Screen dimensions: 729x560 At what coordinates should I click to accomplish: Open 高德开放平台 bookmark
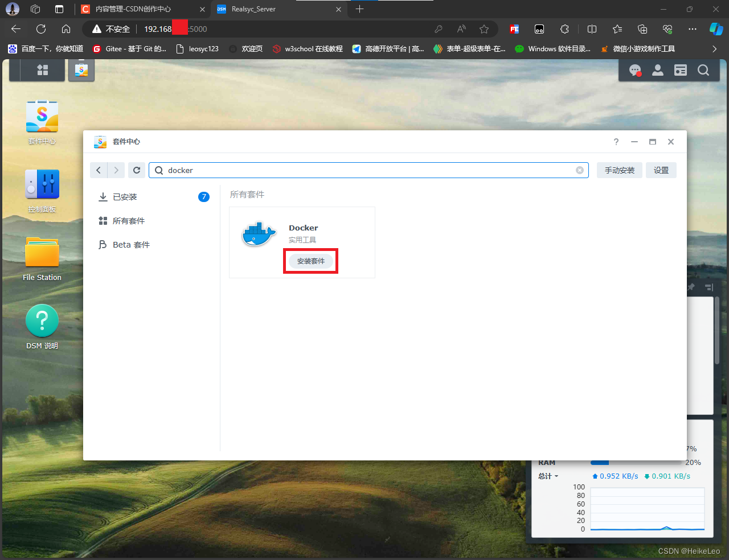[388, 49]
